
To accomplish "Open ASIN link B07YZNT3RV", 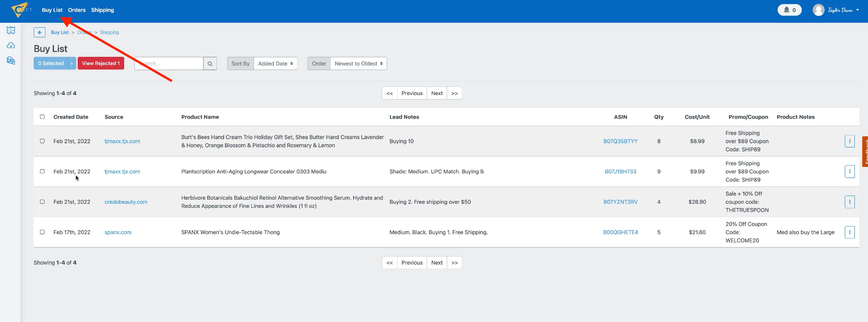I will pos(620,202).
